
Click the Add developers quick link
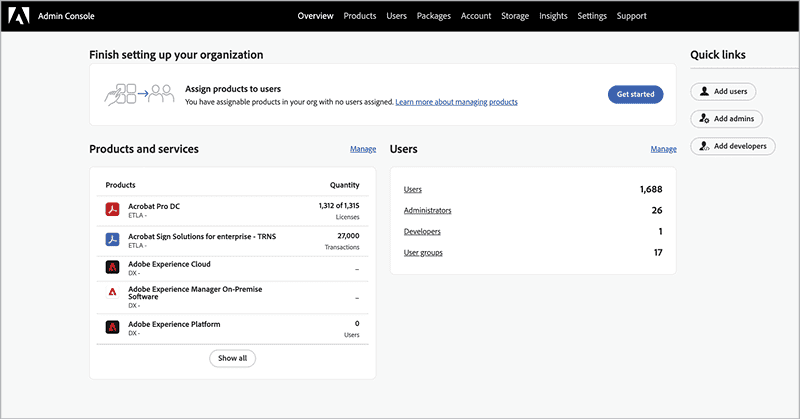coord(733,146)
